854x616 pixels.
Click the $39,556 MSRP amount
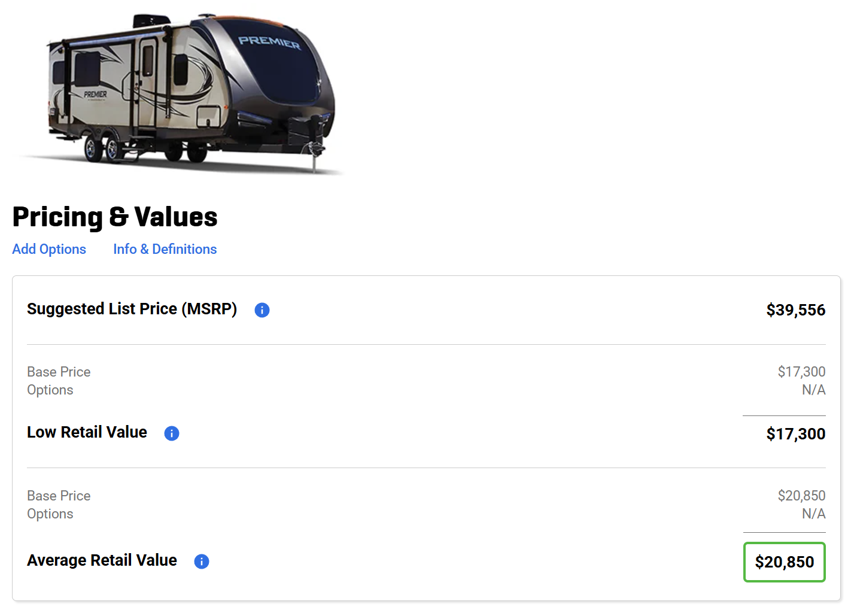pyautogui.click(x=795, y=310)
